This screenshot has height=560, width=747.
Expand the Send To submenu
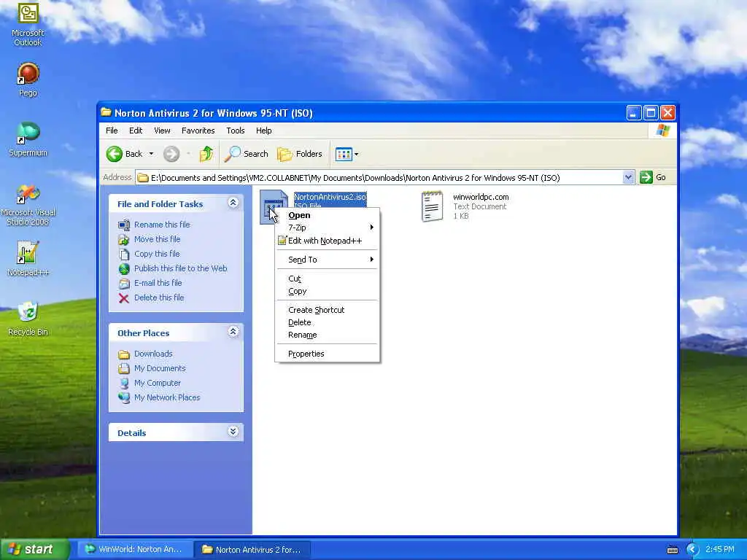click(328, 260)
